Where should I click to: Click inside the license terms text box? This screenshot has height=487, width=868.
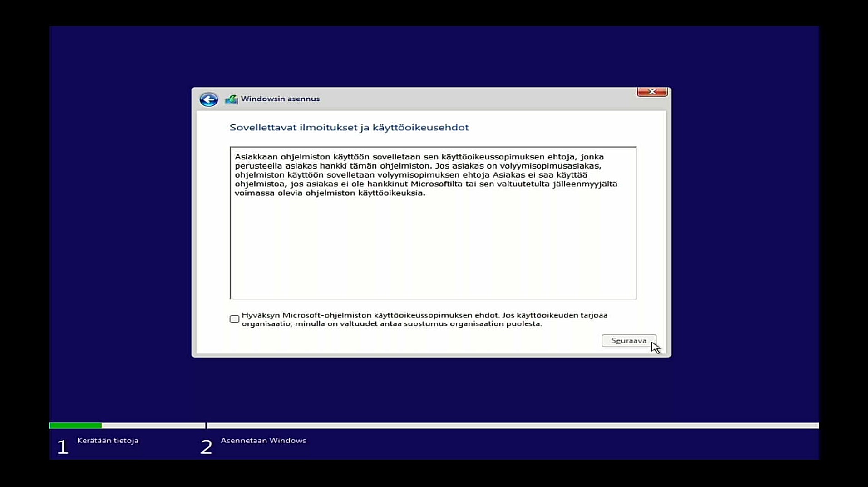[x=433, y=223]
